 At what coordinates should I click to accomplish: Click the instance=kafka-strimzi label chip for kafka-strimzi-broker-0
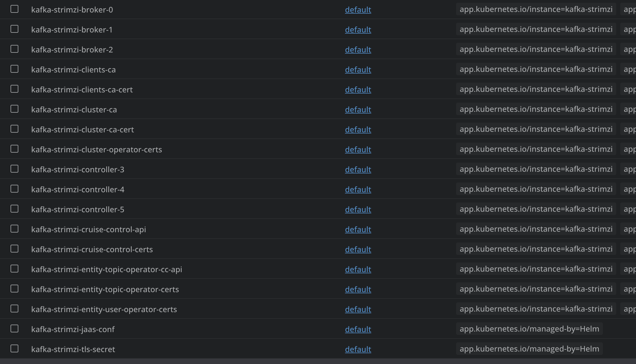click(536, 9)
